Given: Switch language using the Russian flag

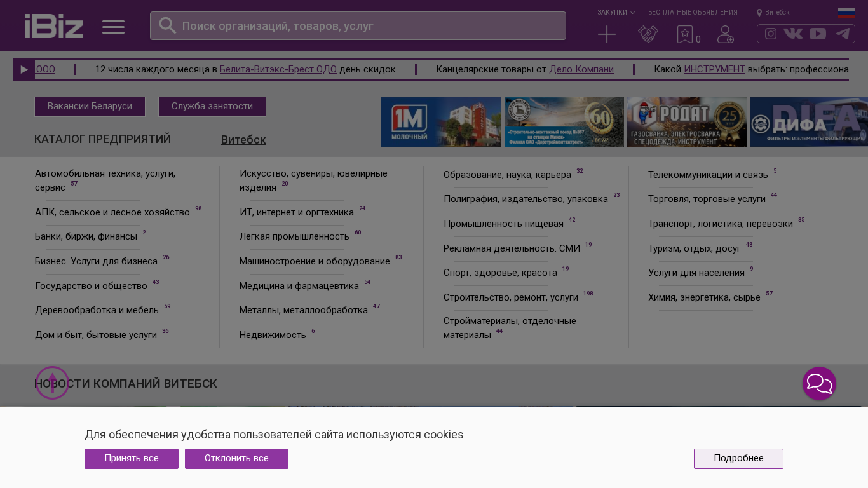Looking at the screenshot, I should pos(846,13).
